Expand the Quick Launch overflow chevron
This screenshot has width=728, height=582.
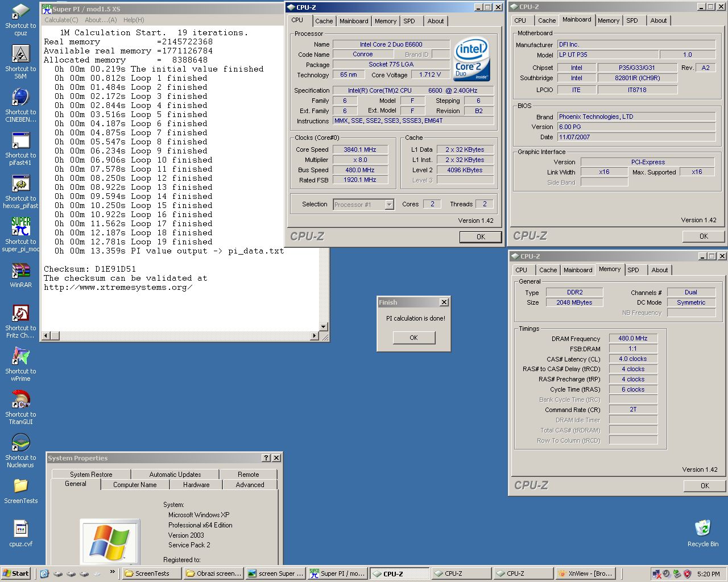tap(112, 572)
